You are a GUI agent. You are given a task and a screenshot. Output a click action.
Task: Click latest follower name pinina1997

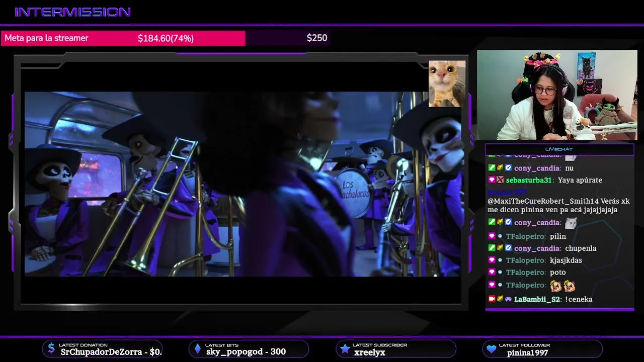pyautogui.click(x=527, y=352)
